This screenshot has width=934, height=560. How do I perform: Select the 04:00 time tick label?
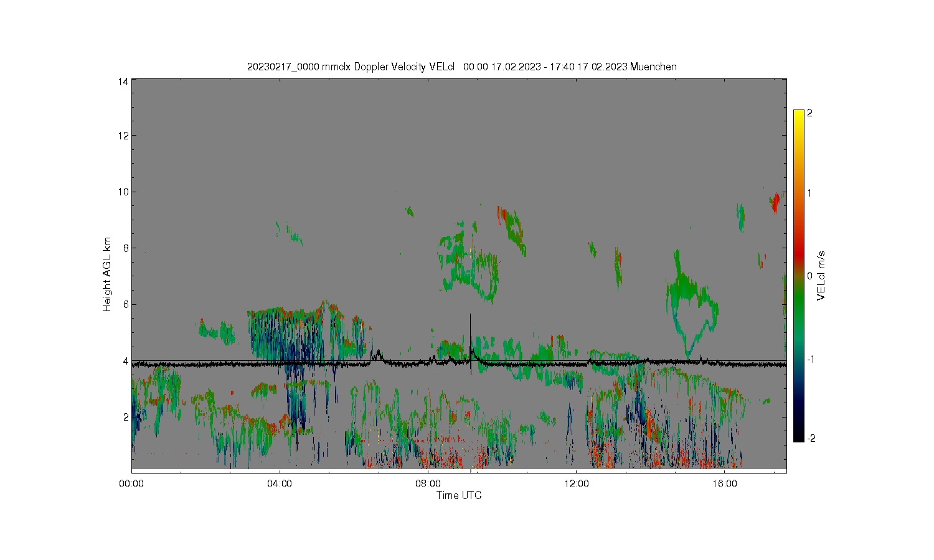[x=280, y=483]
